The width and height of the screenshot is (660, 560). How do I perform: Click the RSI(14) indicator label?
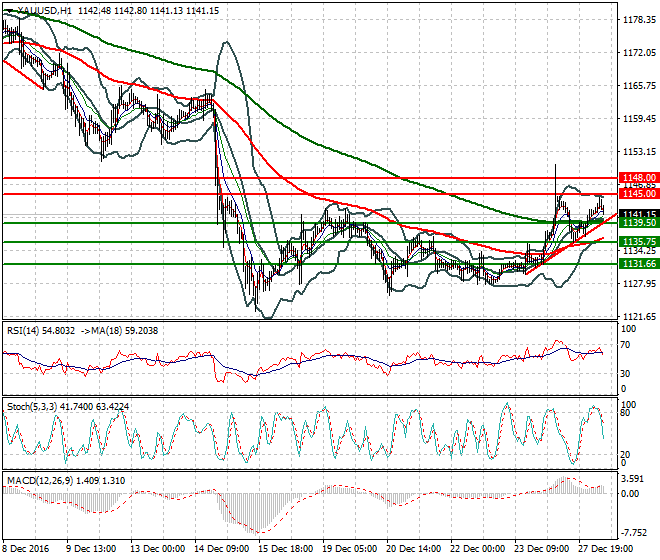30,330
